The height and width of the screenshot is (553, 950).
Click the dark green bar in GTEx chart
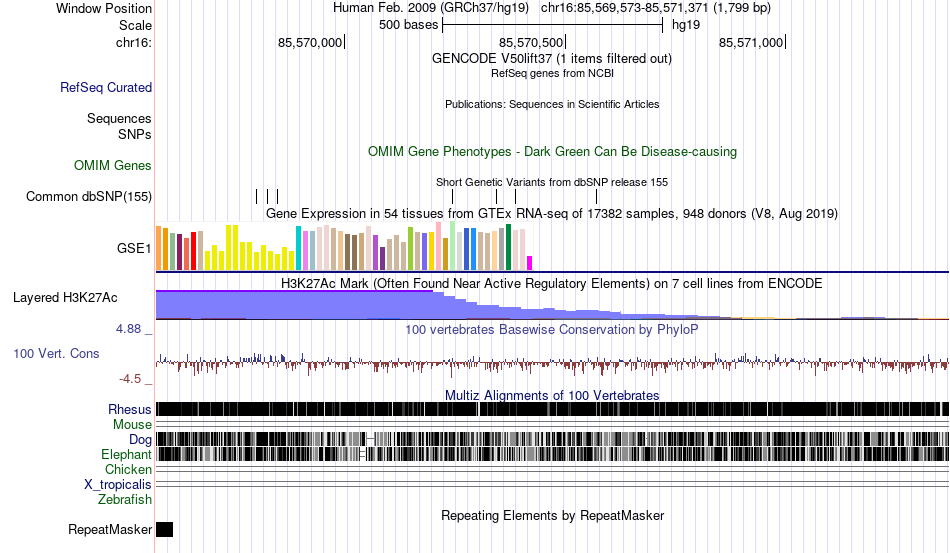[x=508, y=247]
